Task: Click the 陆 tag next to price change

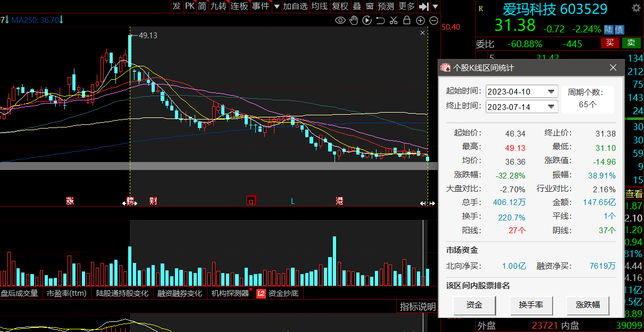Action: tap(609, 30)
